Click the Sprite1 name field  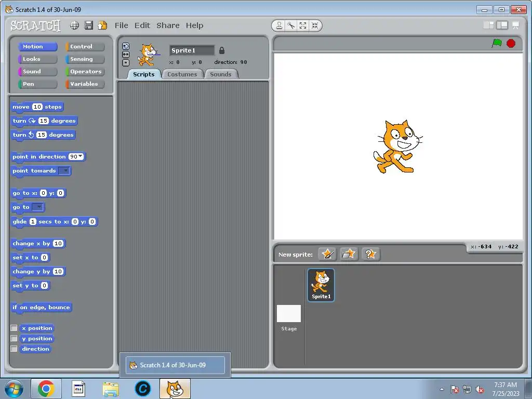click(x=192, y=50)
